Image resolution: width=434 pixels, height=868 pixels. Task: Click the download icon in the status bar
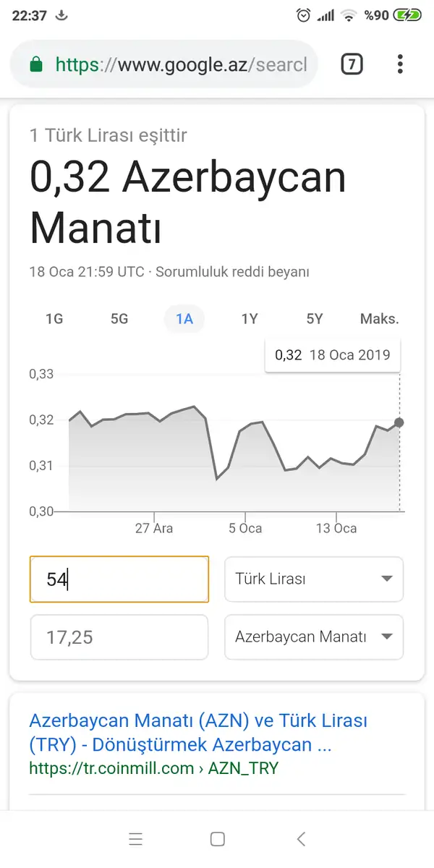click(61, 13)
